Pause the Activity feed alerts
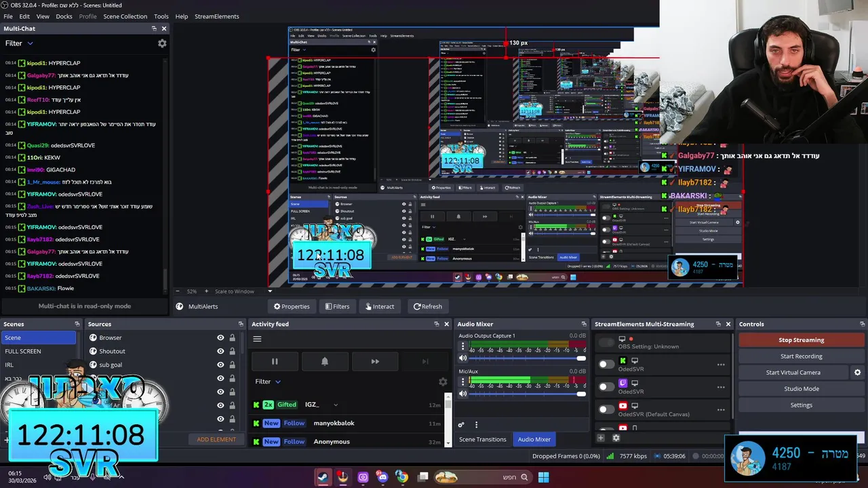868x488 pixels. click(275, 361)
